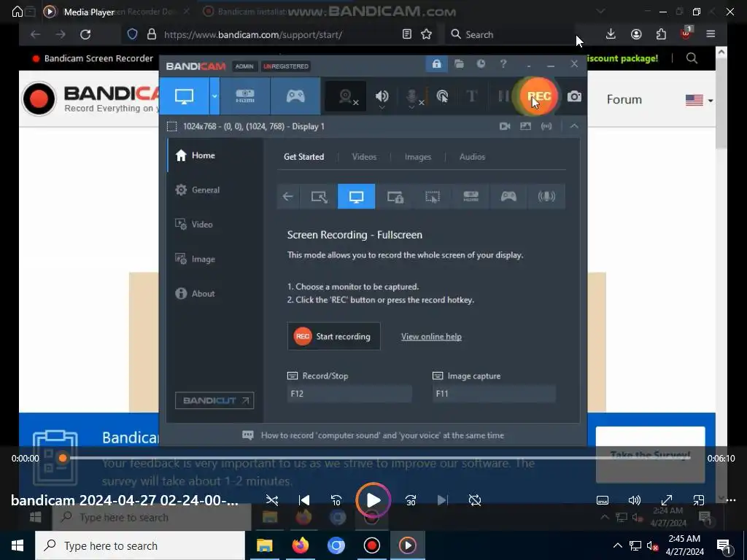Open General settings in Bandicam sidebar
The height and width of the screenshot is (560, 747).
click(x=215, y=190)
